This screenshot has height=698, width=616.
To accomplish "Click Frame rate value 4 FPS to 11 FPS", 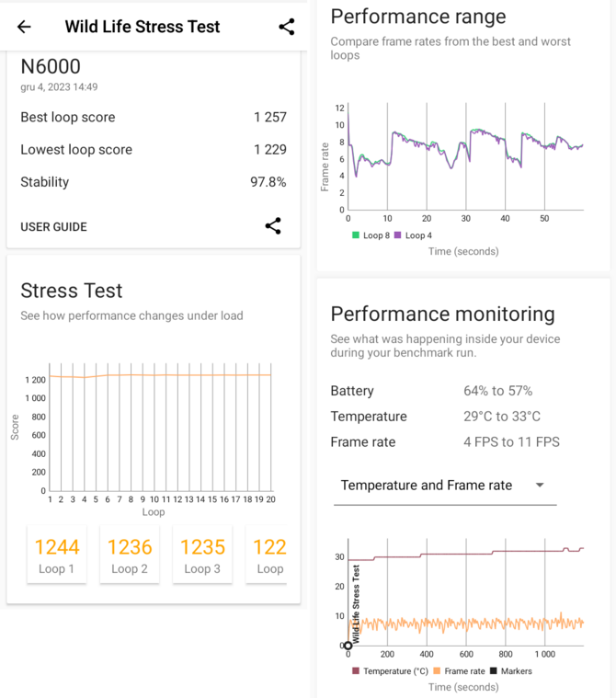I will [x=512, y=442].
